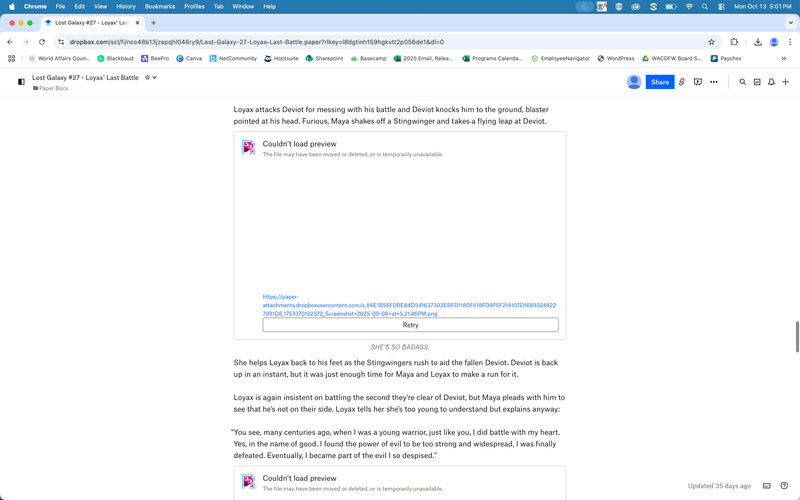This screenshot has width=800, height=500.
Task: Click the file icon in second Couldn't load preview card
Action: (x=248, y=481)
